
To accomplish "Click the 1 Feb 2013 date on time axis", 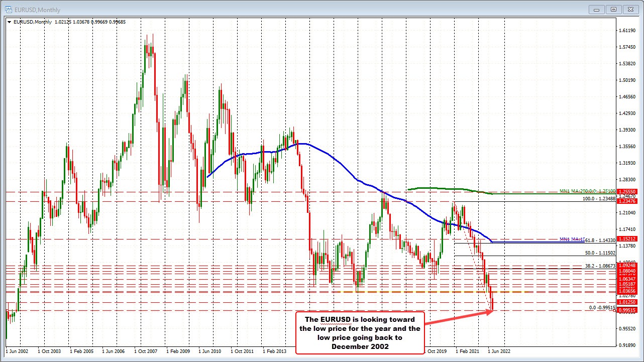I will (x=275, y=351).
